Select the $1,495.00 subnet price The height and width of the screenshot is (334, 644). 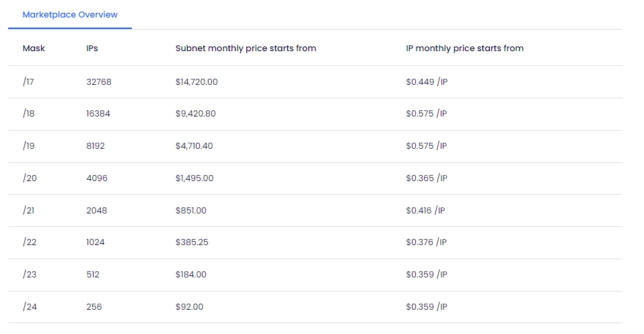pyautogui.click(x=194, y=178)
